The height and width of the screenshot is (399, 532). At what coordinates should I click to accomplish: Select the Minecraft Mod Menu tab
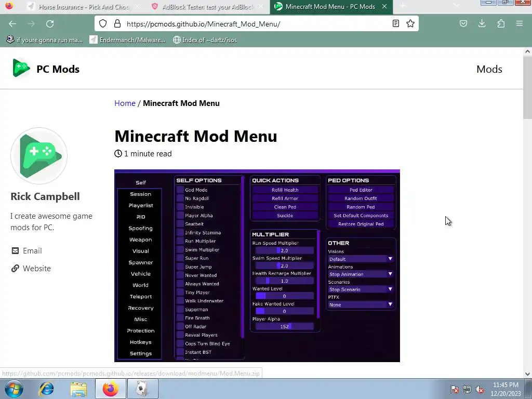pyautogui.click(x=331, y=7)
